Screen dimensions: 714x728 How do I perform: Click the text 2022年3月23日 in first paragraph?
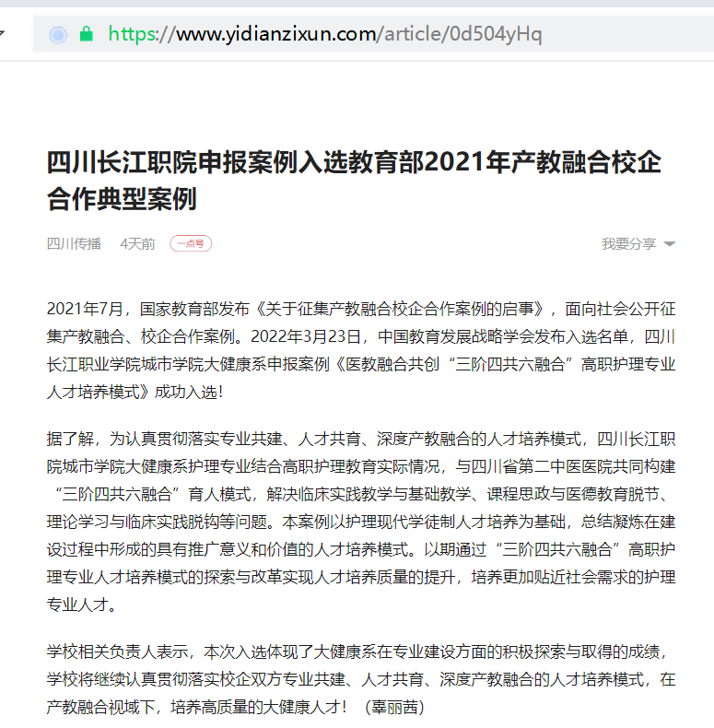pos(306,336)
